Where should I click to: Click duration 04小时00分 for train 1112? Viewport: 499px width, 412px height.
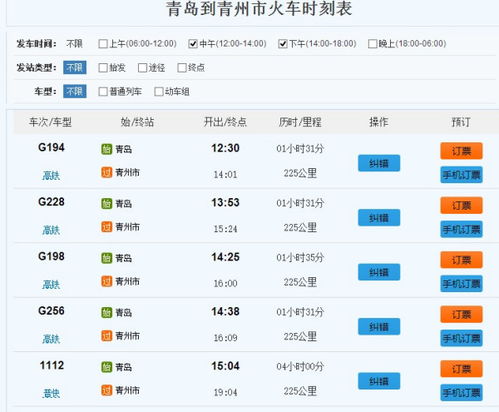(x=300, y=367)
